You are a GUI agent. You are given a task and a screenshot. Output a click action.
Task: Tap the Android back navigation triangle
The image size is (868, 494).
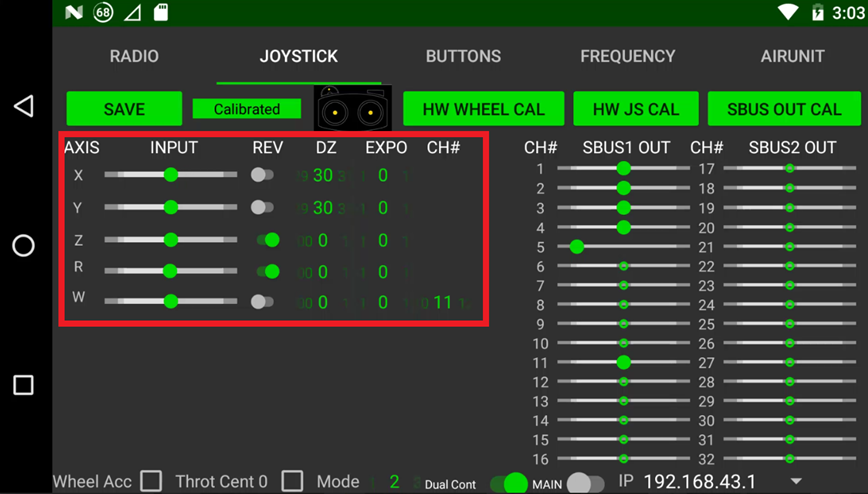[x=24, y=106]
